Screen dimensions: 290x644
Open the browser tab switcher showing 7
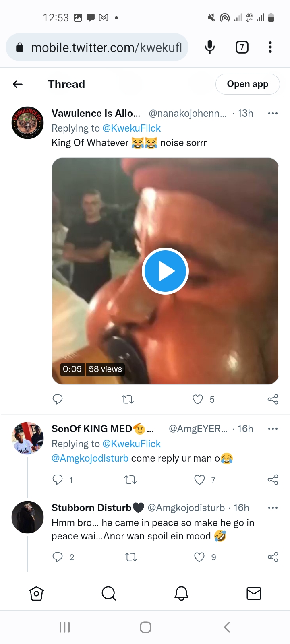(242, 47)
